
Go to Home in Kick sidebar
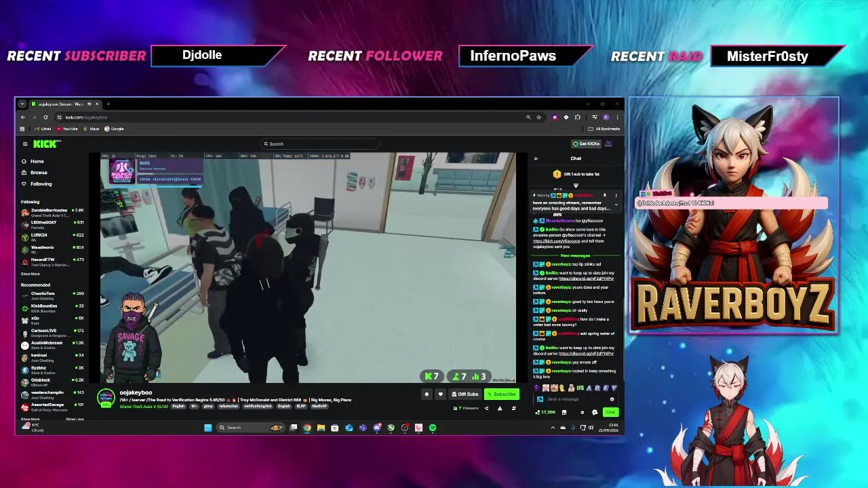click(31, 161)
